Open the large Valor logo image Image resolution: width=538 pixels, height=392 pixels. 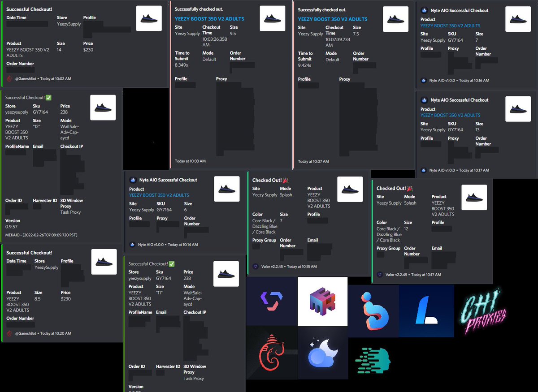272,301
